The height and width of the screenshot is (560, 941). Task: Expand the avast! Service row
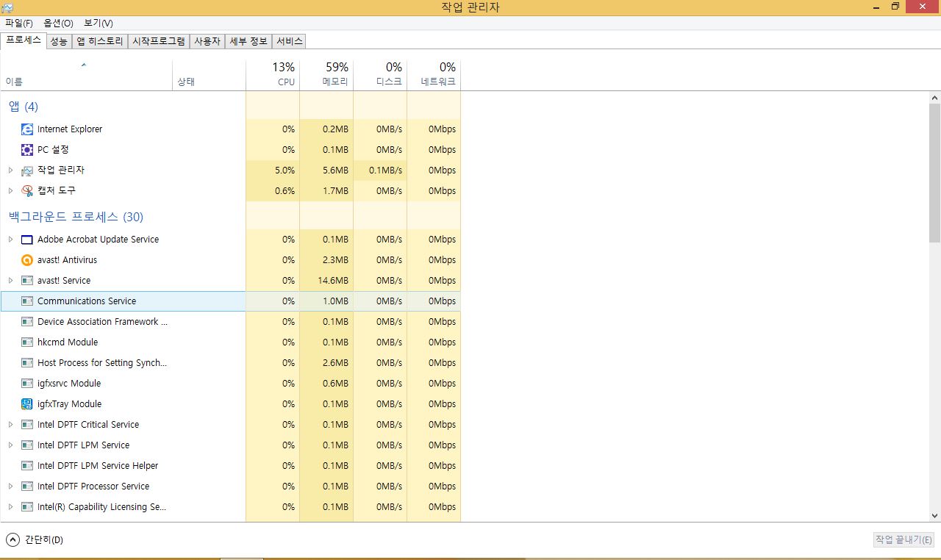10,281
